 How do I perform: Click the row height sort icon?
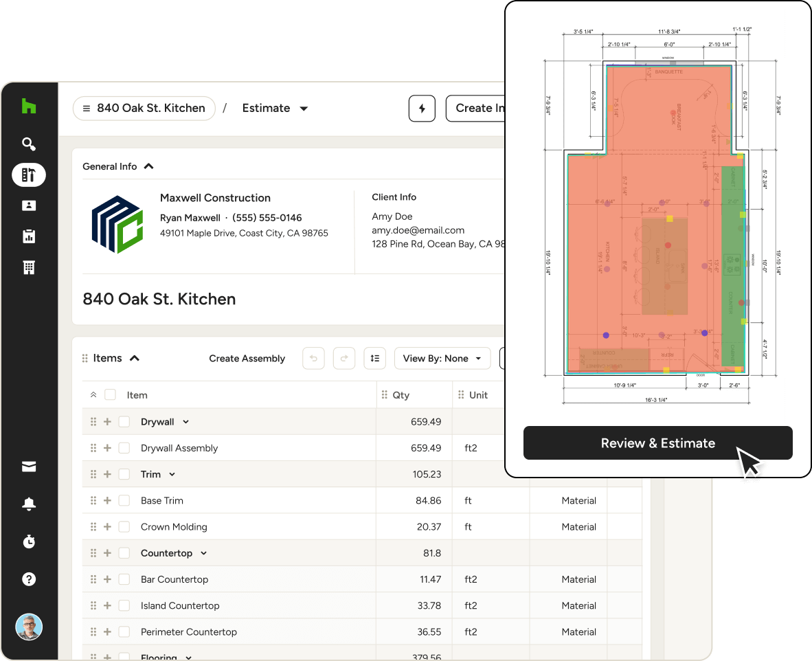374,358
